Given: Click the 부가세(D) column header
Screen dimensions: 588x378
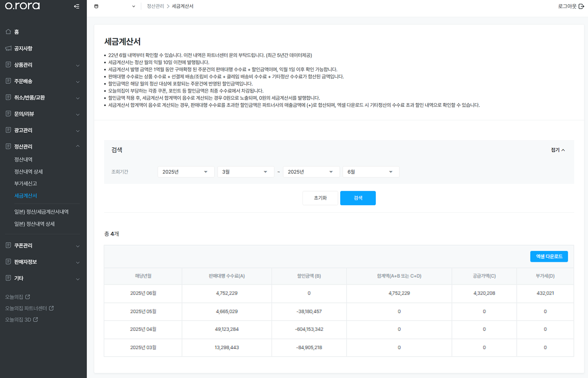Looking at the screenshot, I should point(545,276).
